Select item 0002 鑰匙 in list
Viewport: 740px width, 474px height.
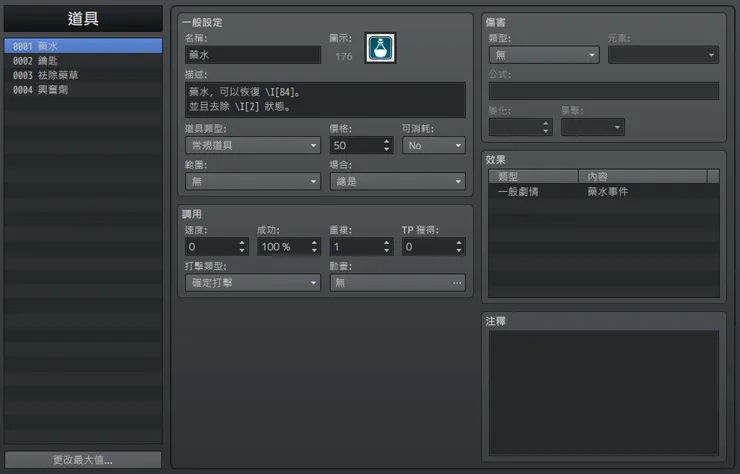(83, 60)
